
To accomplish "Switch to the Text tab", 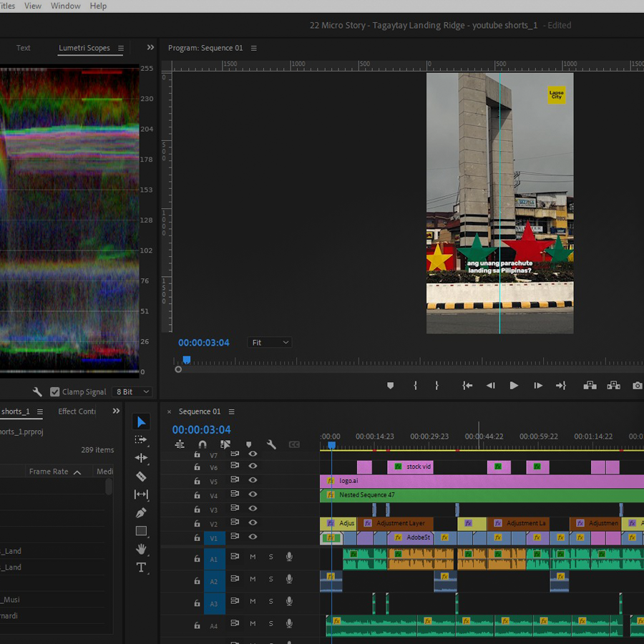I will (x=24, y=48).
